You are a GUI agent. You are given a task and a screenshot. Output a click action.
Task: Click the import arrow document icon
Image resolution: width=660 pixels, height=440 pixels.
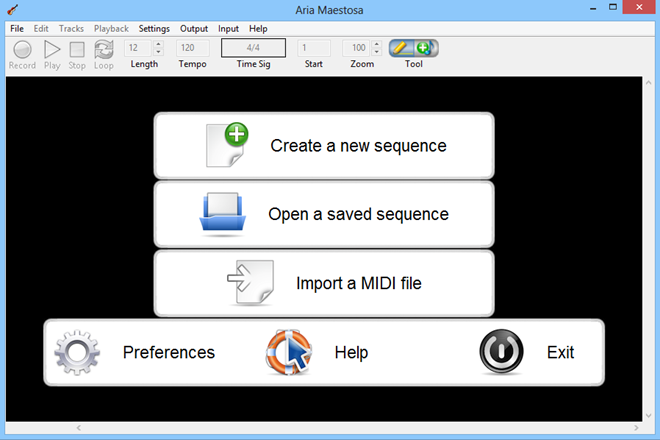(250, 282)
